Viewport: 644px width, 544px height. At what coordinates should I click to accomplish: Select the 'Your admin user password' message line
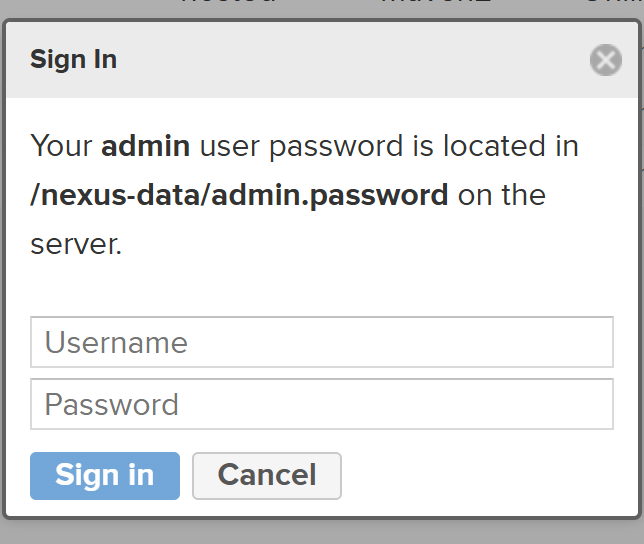point(304,146)
